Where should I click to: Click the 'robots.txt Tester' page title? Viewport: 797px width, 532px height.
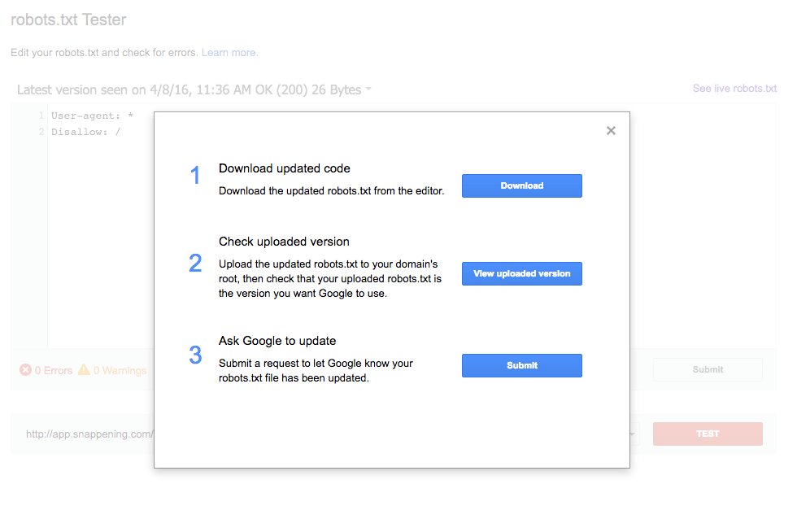point(68,20)
